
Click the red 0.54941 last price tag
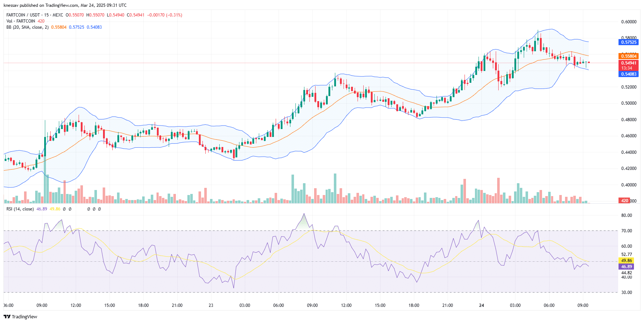[629, 63]
